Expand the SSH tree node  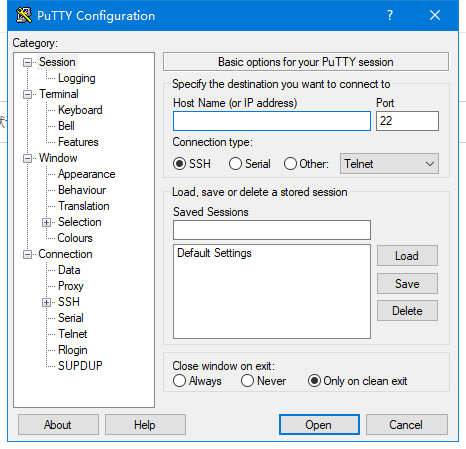(47, 302)
